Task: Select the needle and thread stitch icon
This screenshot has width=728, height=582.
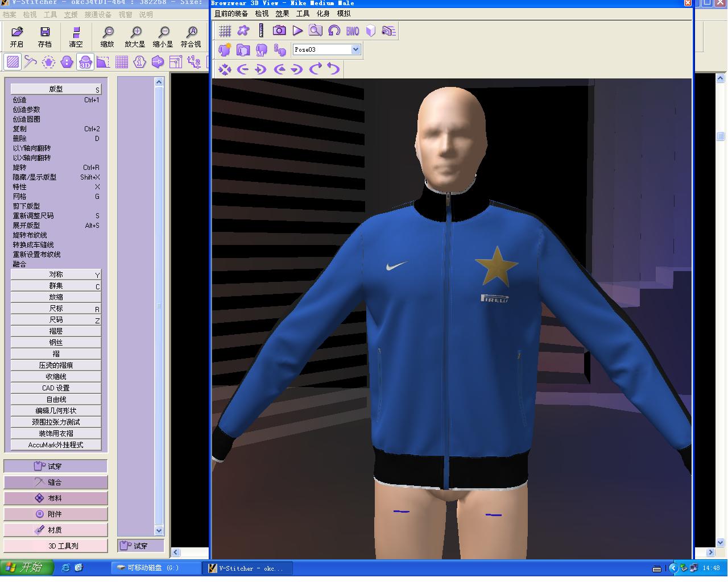Action: tap(31, 61)
